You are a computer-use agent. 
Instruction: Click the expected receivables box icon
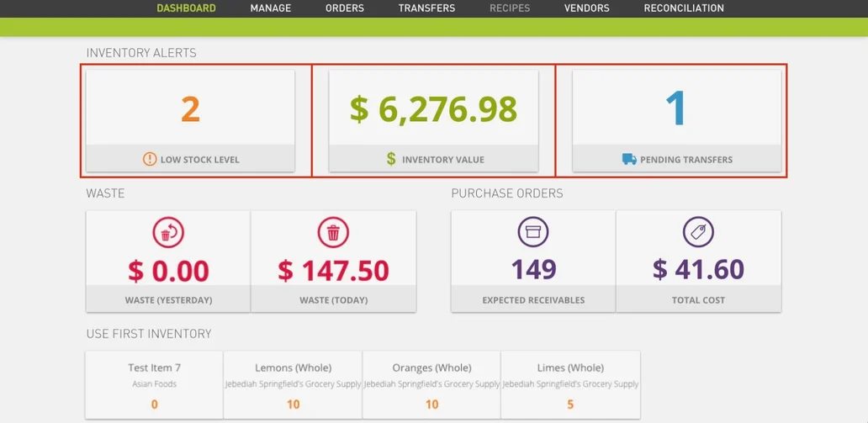coord(533,232)
